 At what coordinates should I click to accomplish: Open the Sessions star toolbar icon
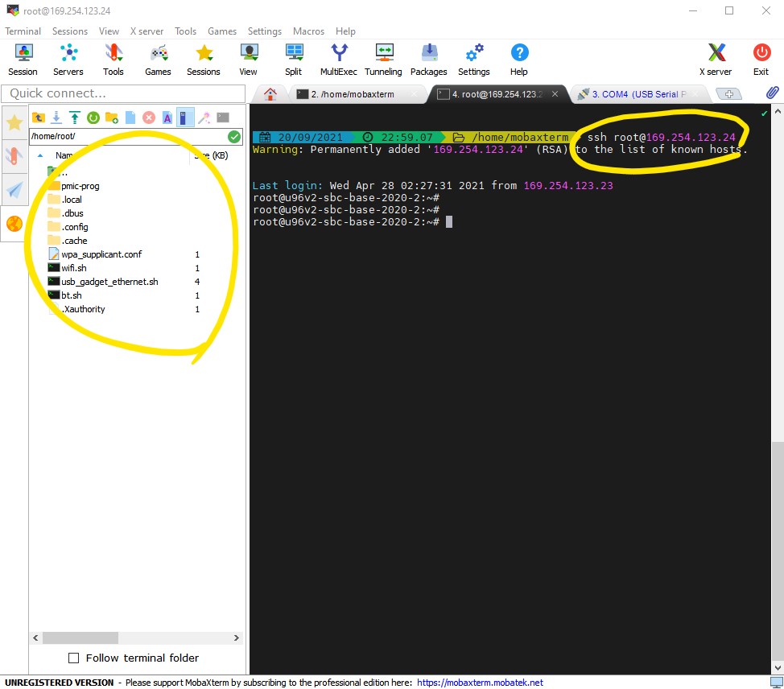click(x=204, y=60)
